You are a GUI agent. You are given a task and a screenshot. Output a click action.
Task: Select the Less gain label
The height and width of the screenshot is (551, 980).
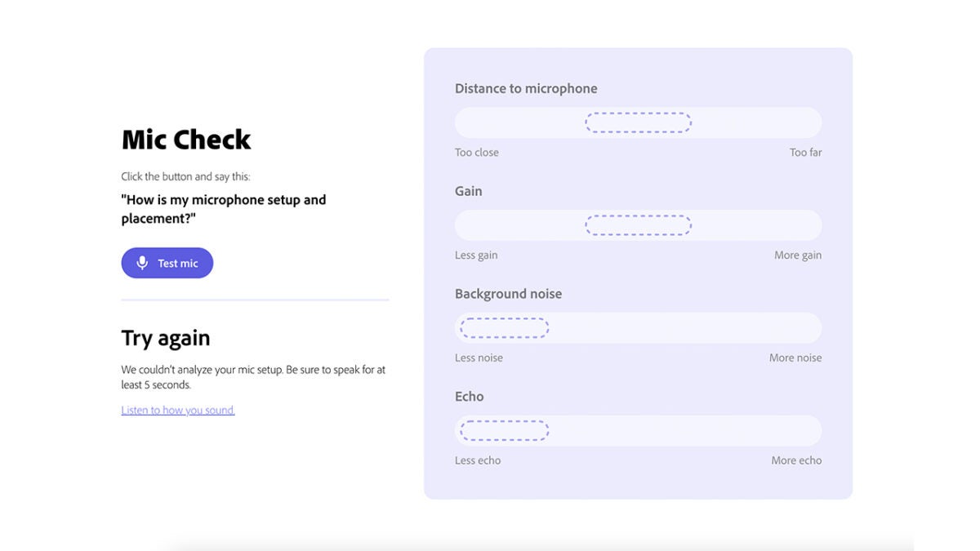click(476, 256)
